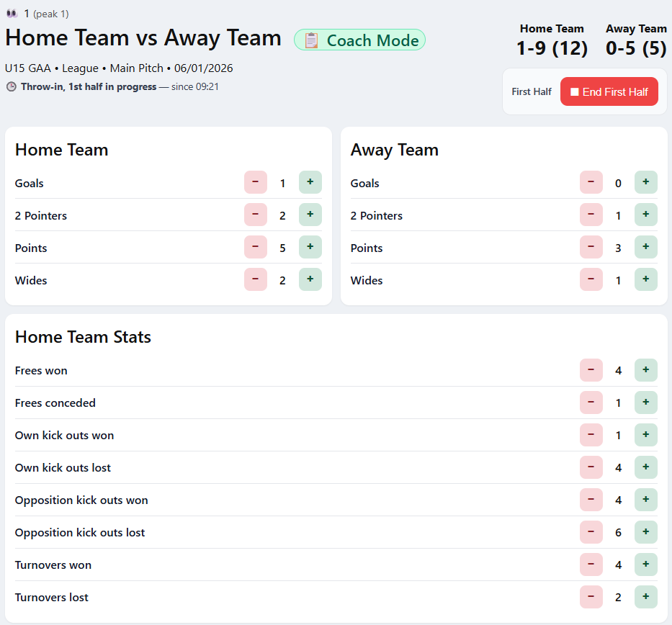Increment Own kick outs won

click(x=646, y=435)
